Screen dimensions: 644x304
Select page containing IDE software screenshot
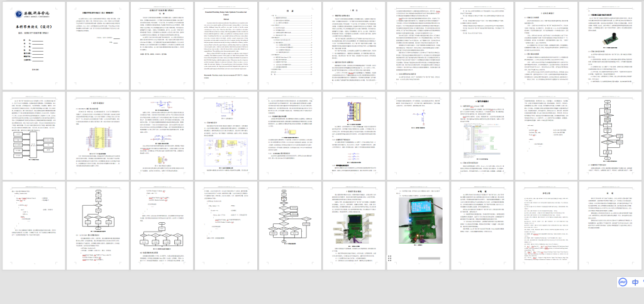tap(482, 135)
